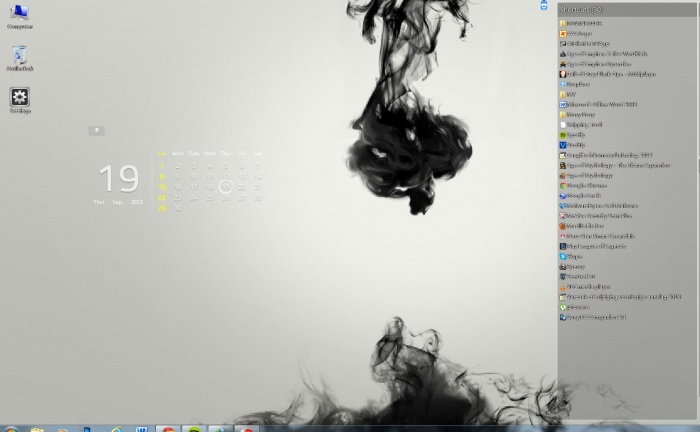Image resolution: width=700 pixels, height=432 pixels.
Task: Click the pin button above the calendar
Action: coord(96,130)
